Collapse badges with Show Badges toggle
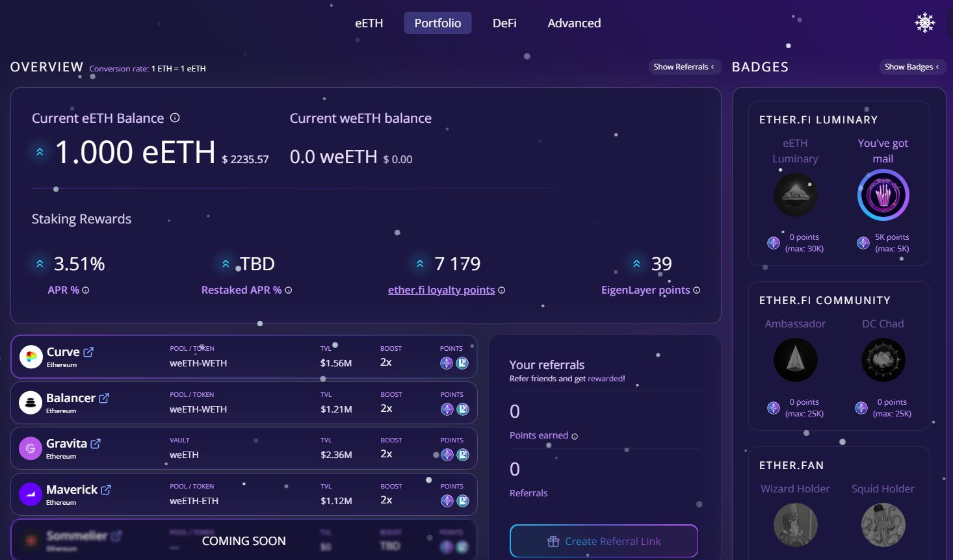 pos(912,67)
